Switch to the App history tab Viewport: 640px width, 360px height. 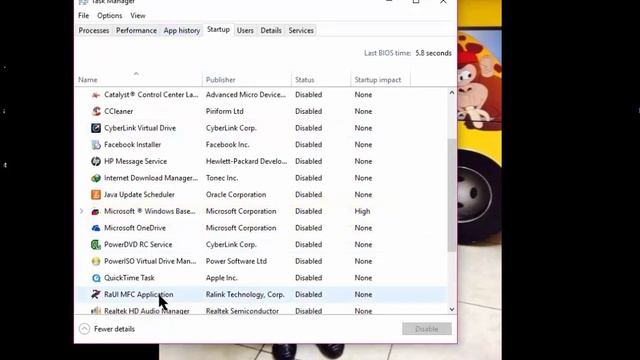(x=182, y=31)
